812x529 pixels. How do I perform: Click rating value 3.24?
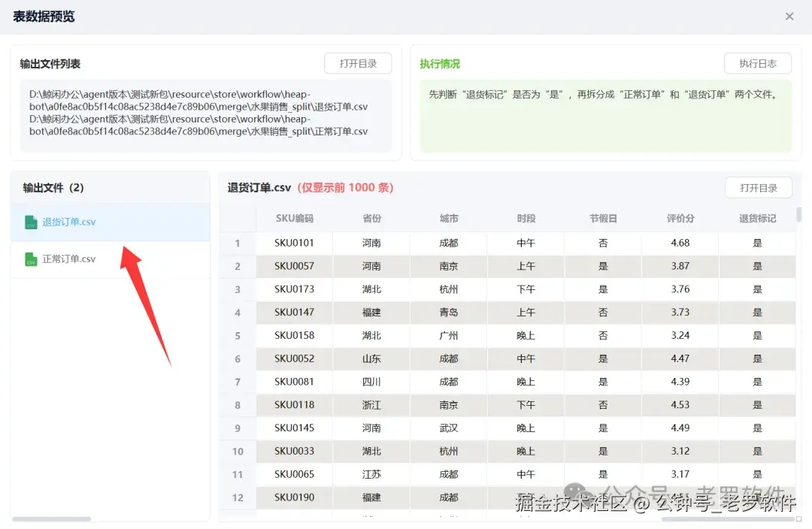click(x=680, y=335)
